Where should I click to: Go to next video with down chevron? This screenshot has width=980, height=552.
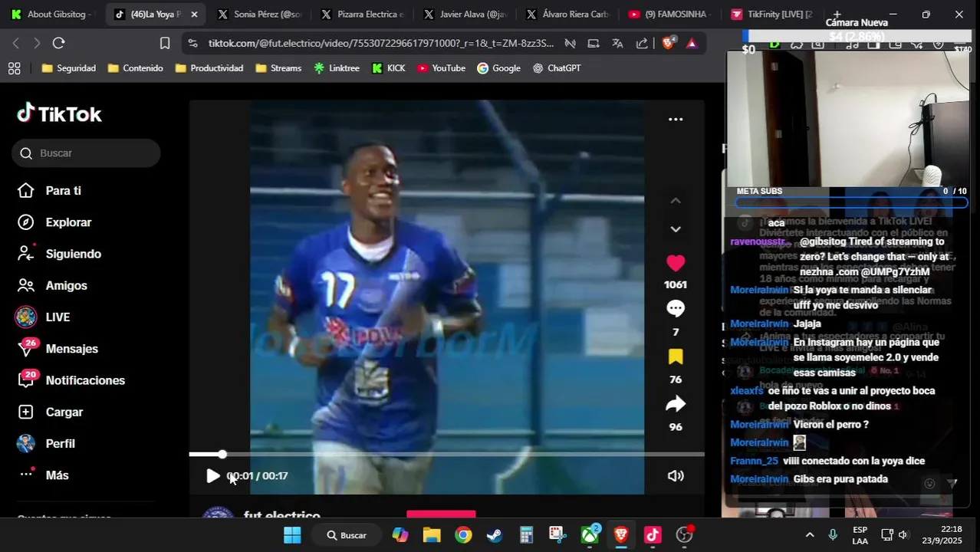point(676,229)
